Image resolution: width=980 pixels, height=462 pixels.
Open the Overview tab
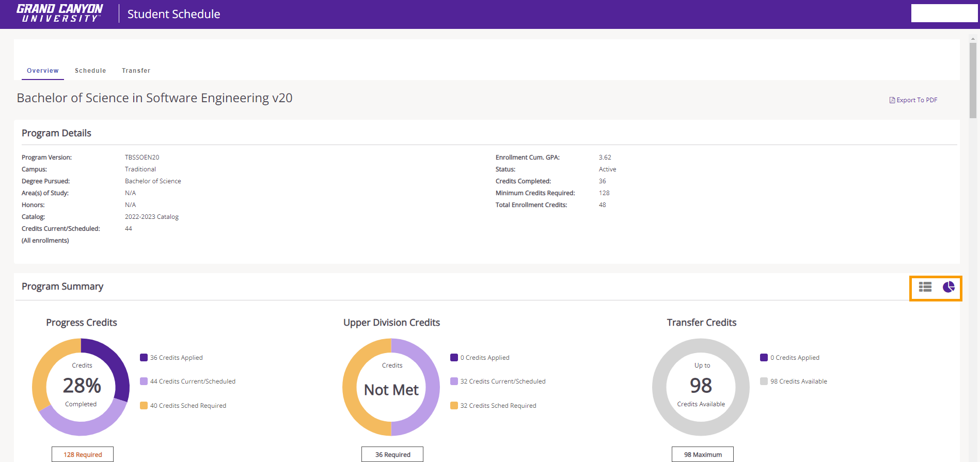pos(43,71)
